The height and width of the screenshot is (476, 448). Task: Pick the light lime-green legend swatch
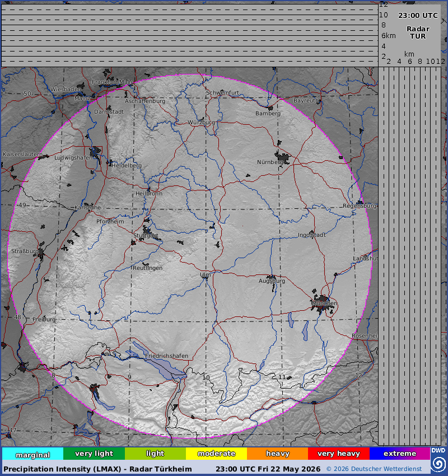pos(155,454)
